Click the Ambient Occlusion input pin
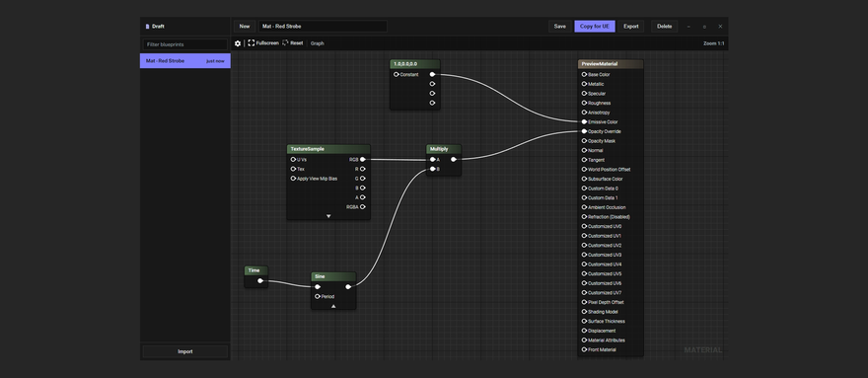Screen dimensions: 868x378 (584, 207)
